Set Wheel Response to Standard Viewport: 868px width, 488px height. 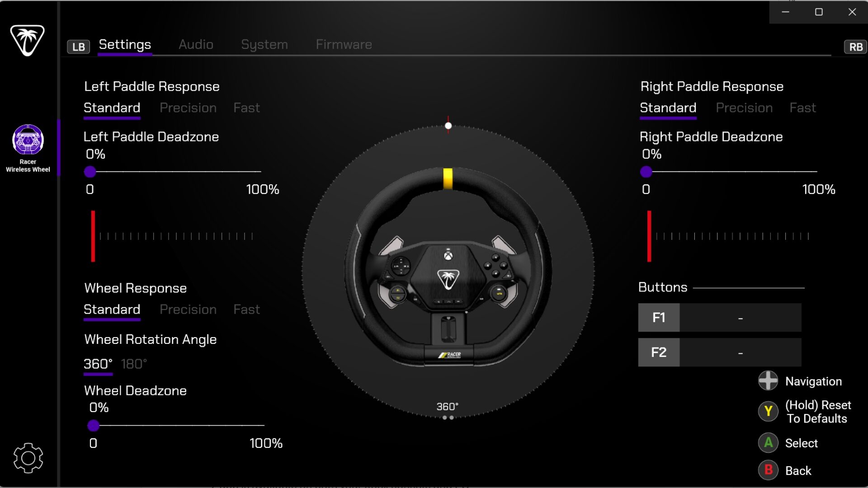coord(112,310)
